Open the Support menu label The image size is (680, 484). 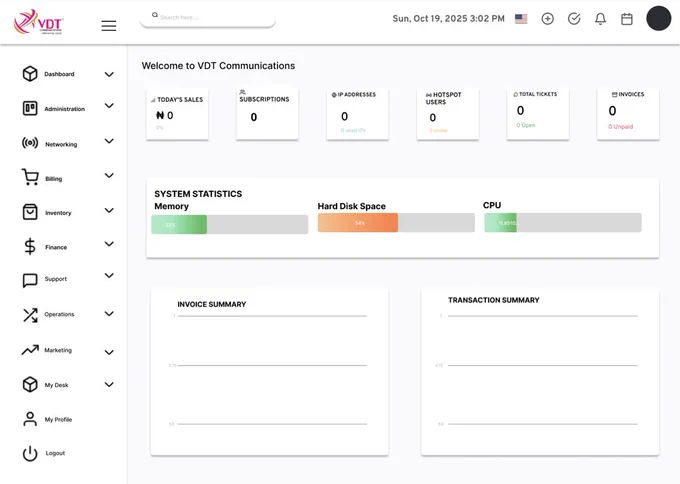56,279
